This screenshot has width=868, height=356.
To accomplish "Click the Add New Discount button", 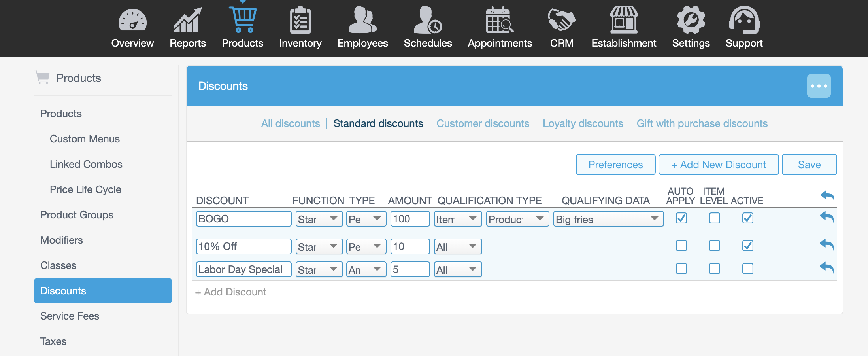I will point(718,165).
